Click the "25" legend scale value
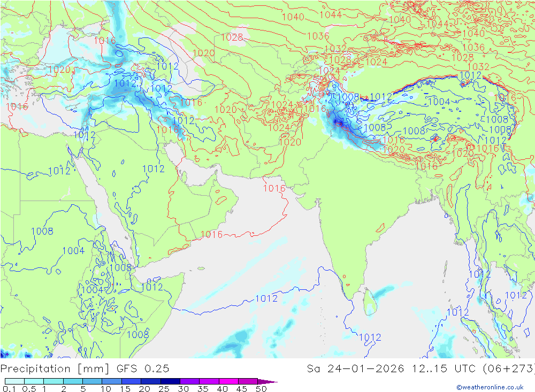 pos(164,389)
